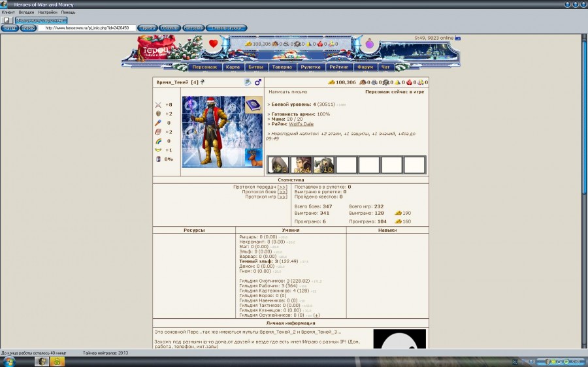Screen dimensions: 588x367
Task: Expand guilds list with (+) link
Action: click(x=316, y=315)
